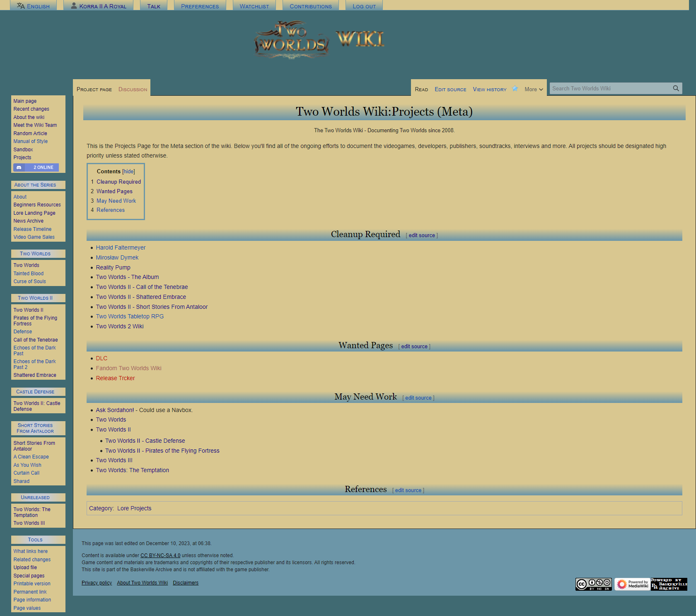Click the watchlist star icon

click(515, 89)
